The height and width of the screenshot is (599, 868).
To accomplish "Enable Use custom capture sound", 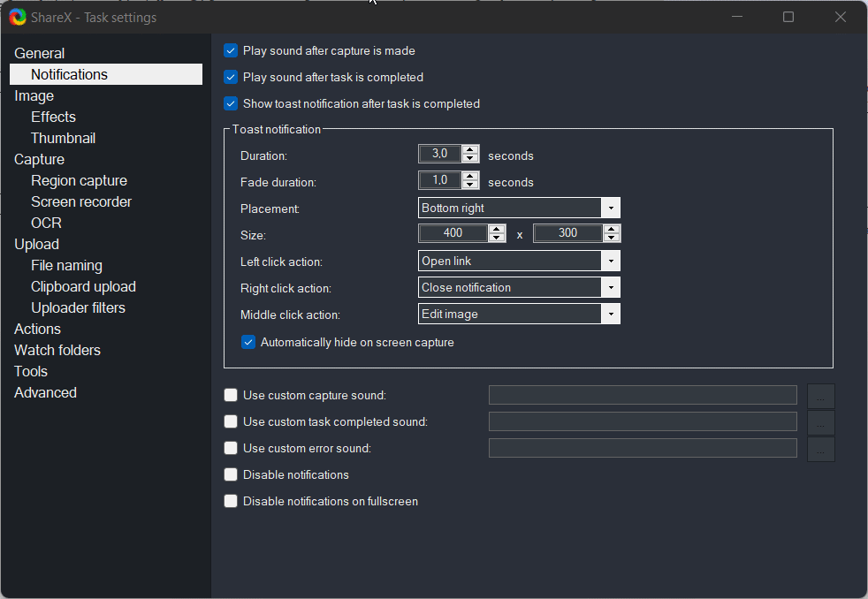I will (231, 395).
